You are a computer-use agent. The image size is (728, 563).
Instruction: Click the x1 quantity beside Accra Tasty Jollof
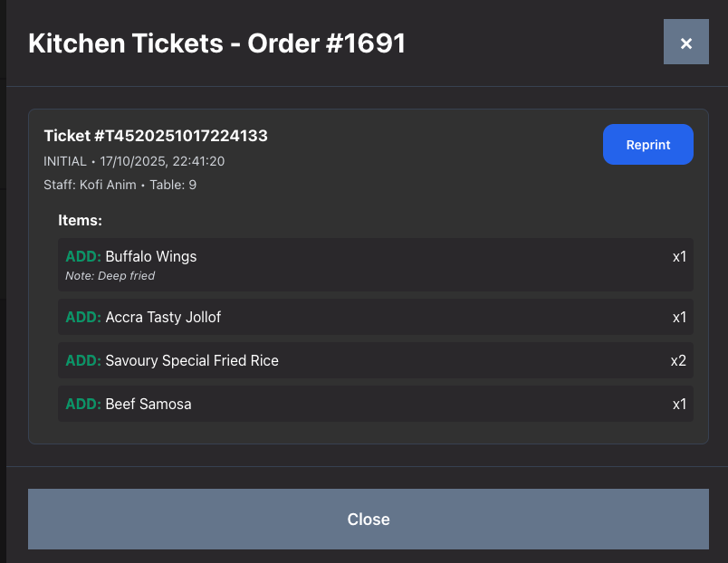679,317
